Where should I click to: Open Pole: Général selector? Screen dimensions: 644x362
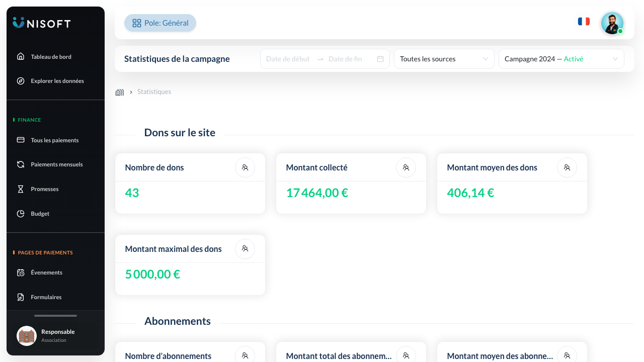tap(160, 23)
